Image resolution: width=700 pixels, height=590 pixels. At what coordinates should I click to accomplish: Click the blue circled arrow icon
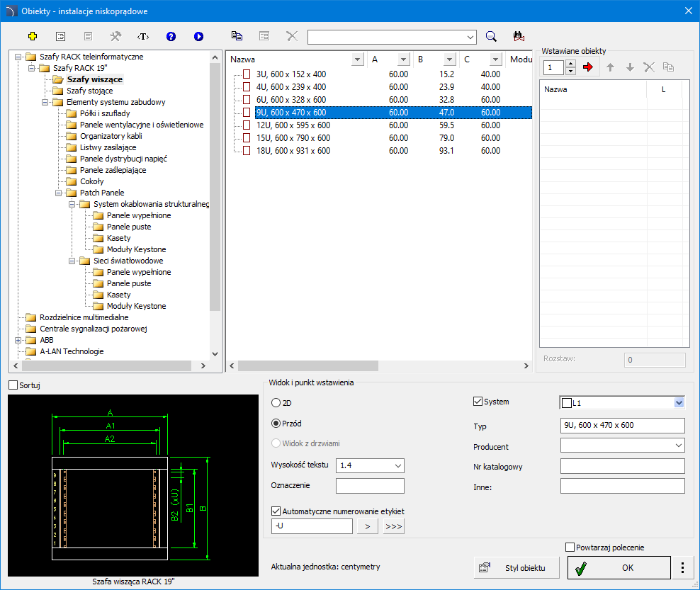198,36
